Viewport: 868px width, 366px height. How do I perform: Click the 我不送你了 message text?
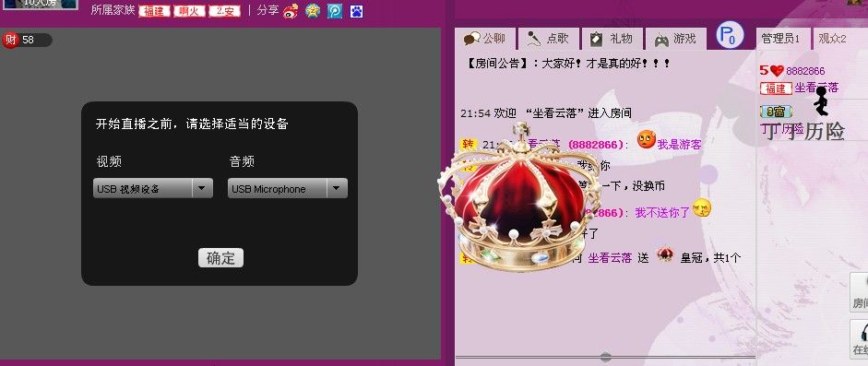(x=662, y=212)
